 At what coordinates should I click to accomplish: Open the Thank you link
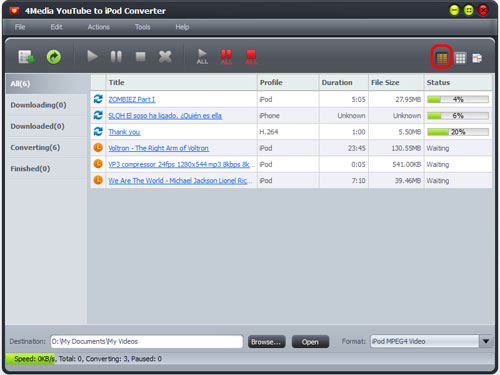124,132
